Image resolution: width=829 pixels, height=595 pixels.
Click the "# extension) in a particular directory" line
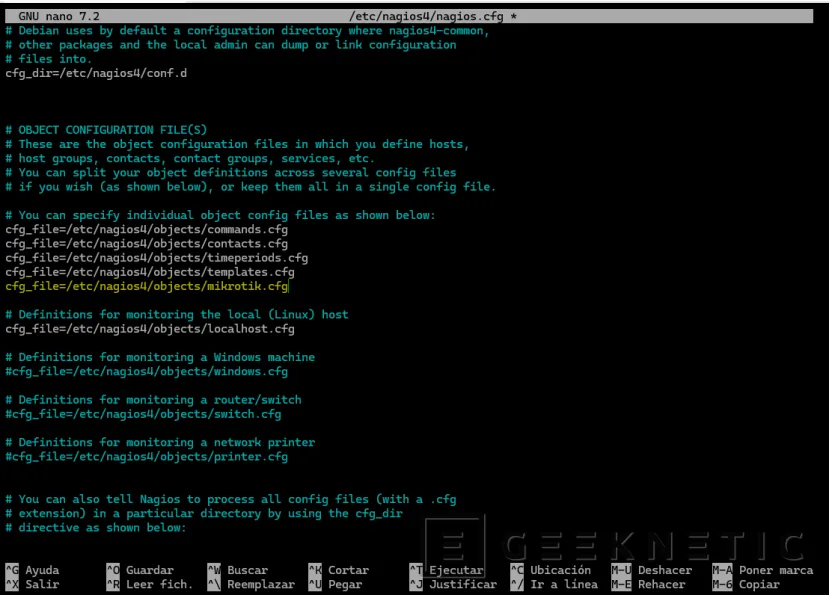[x=204, y=514]
